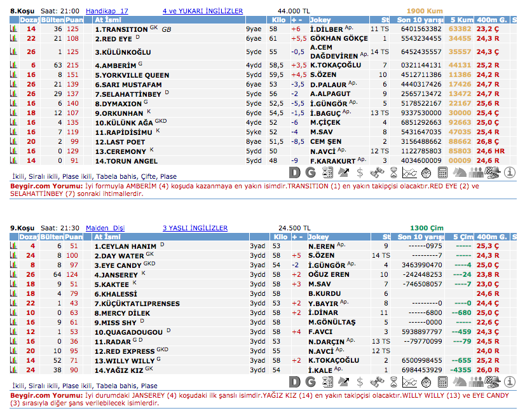Open the 3 YAŞLI İNGİLİZLER link
Viewport: 532px width, 413px height.
click(194, 227)
